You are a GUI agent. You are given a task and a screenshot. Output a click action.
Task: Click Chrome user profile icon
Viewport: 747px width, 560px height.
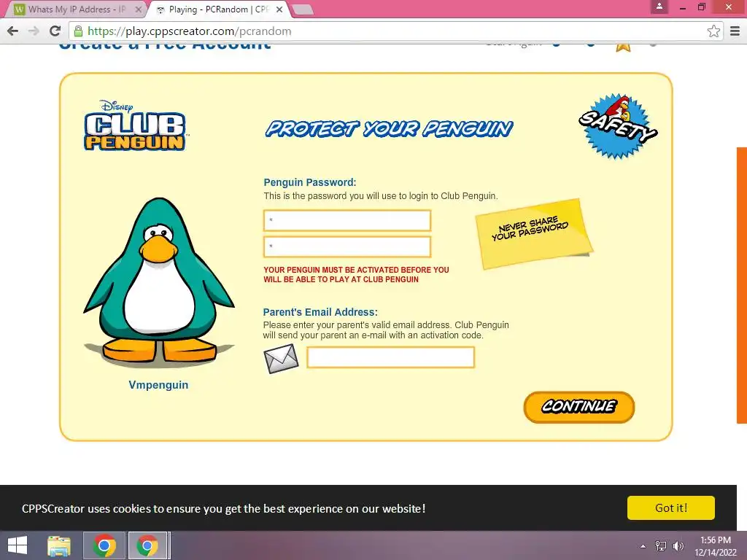tap(659, 7)
